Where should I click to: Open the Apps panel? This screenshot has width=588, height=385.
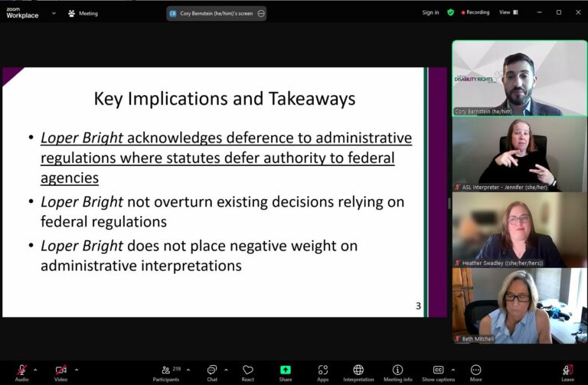point(322,372)
